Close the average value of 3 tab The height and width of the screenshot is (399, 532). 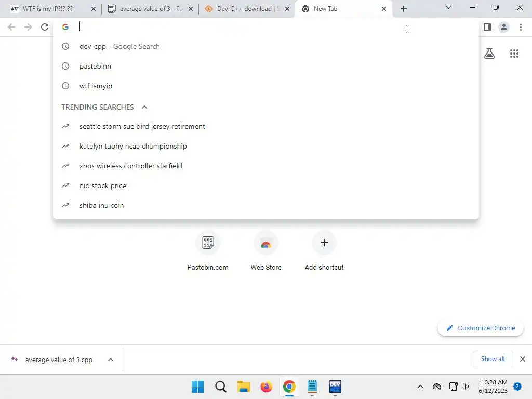point(191,9)
